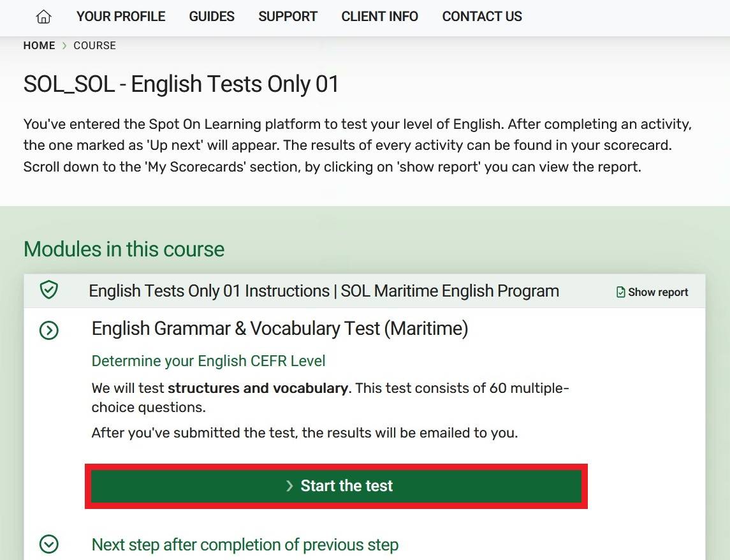Click the completed shield check icon
Image resolution: width=730 pixels, height=560 pixels.
49,290
